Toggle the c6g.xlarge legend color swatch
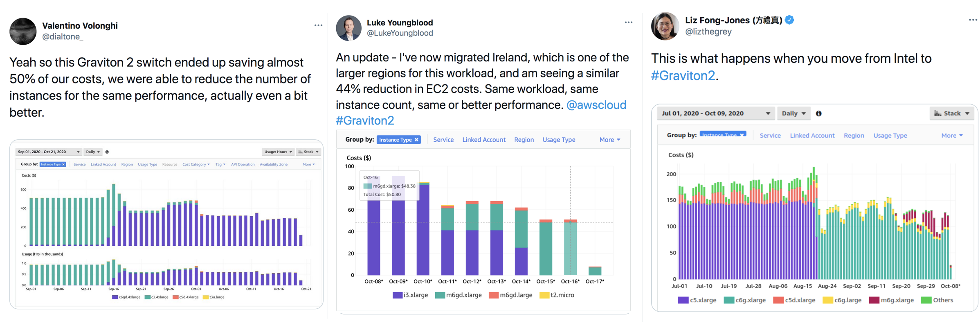The width and height of the screenshot is (980, 326). (728, 300)
